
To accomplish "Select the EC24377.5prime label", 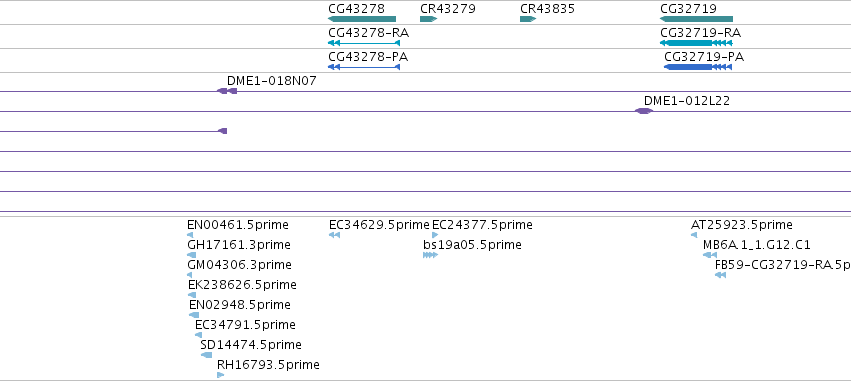I will [482, 225].
